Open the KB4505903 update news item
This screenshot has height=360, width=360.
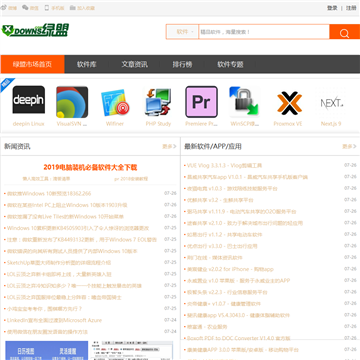78,228
